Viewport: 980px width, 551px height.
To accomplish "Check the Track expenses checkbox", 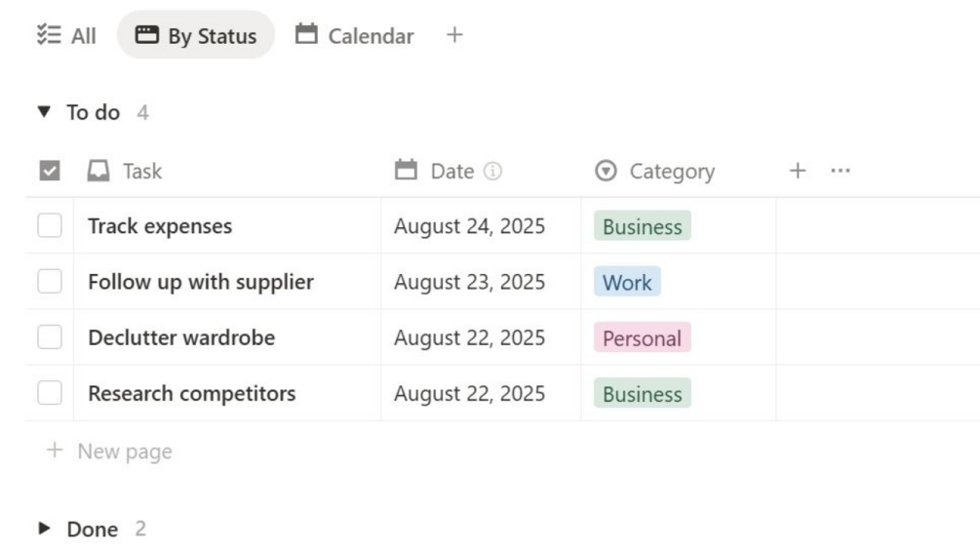I will click(50, 225).
